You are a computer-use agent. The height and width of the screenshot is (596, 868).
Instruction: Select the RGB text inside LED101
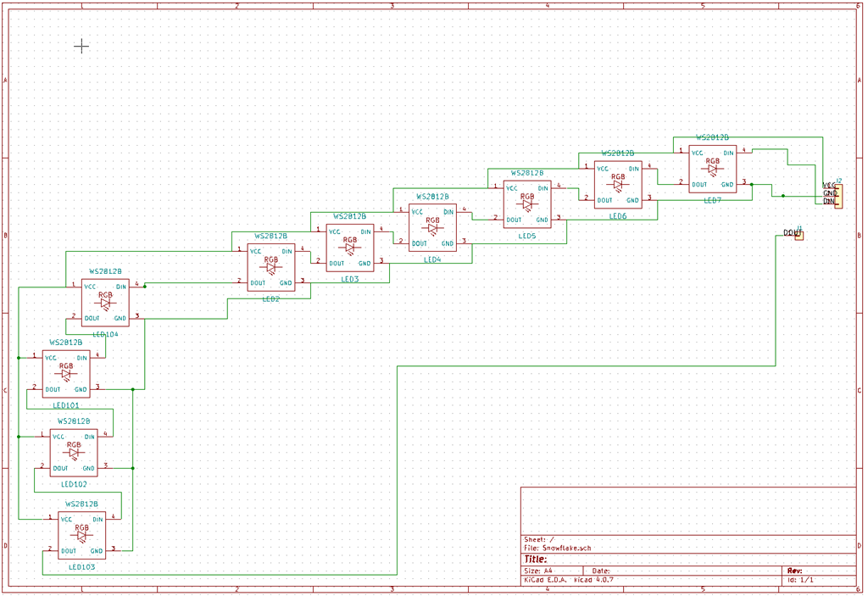66,366
